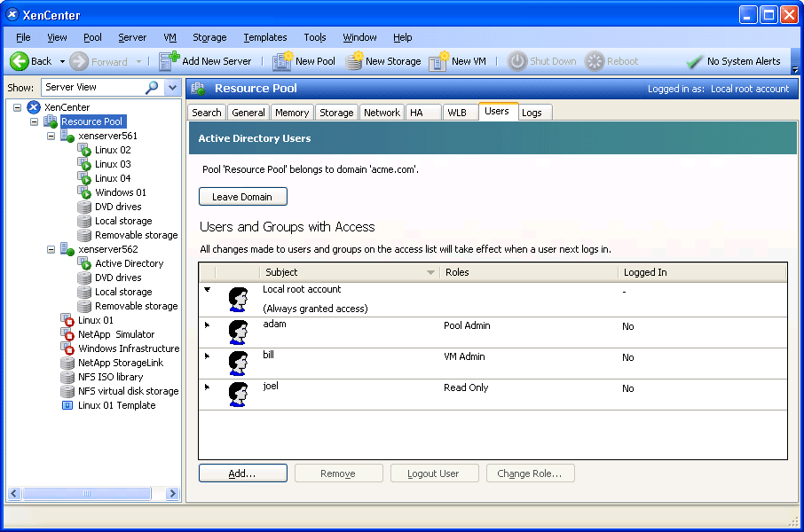Click the Pool Admin role cell
Viewport: 804px width, 532px height.
[467, 326]
